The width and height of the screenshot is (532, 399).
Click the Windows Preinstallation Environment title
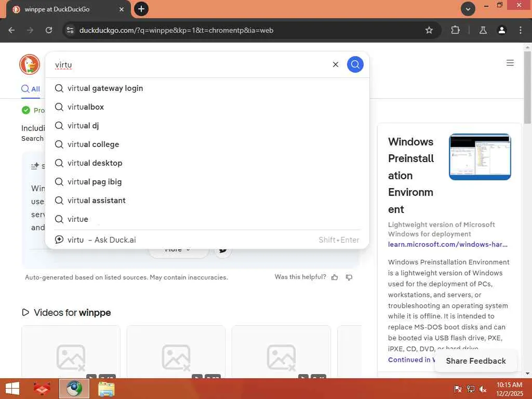point(411,176)
